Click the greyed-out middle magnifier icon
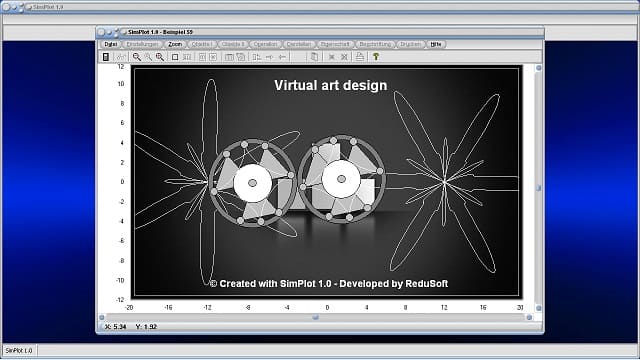 148,57
